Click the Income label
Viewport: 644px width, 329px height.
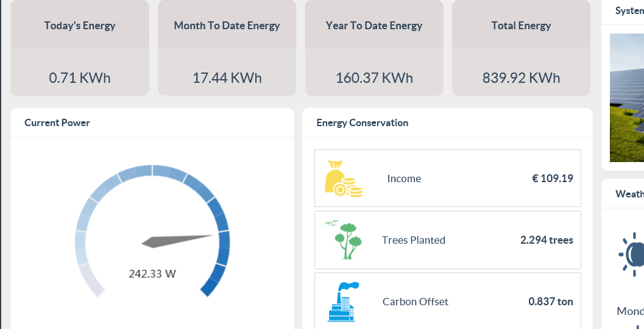point(404,179)
